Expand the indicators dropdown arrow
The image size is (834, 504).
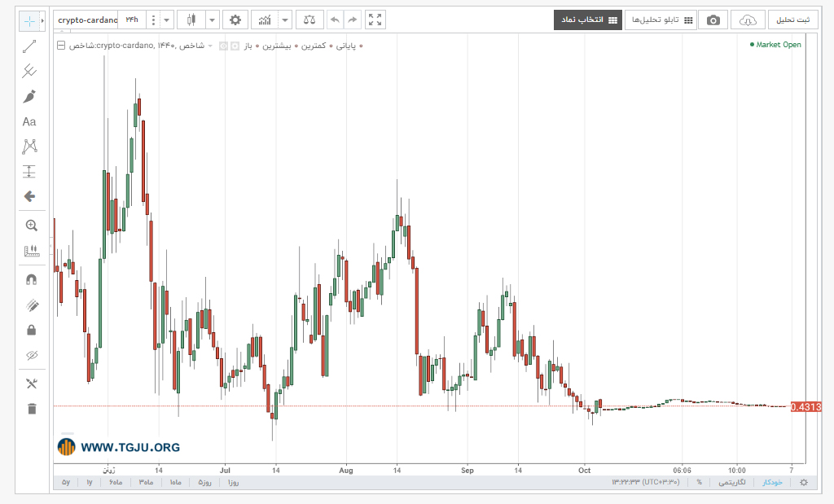coord(285,20)
